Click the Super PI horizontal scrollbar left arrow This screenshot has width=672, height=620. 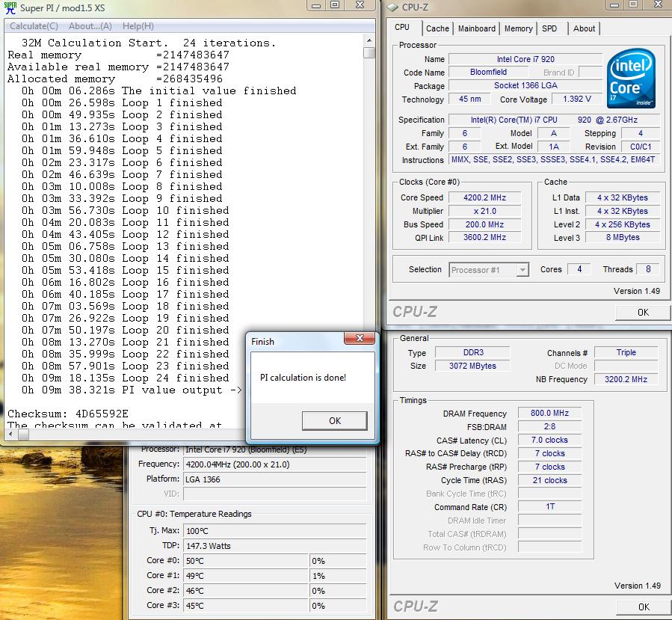click(x=10, y=435)
